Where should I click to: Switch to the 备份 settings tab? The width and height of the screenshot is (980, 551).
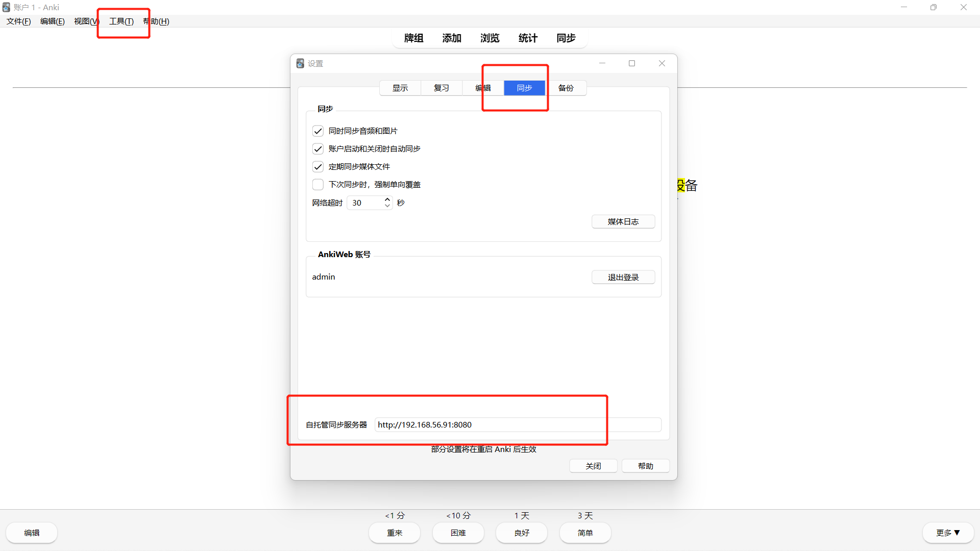click(566, 88)
